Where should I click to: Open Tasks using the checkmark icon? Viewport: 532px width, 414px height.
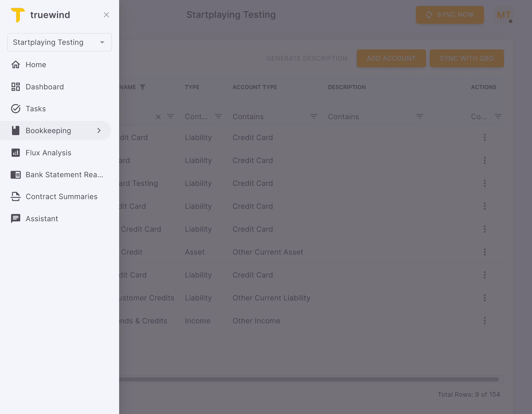[16, 108]
